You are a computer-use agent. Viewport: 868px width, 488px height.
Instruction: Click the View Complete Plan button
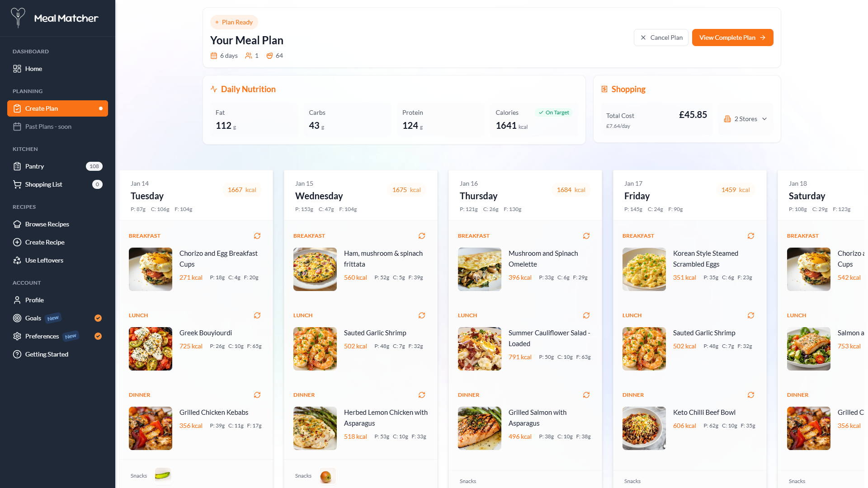732,38
